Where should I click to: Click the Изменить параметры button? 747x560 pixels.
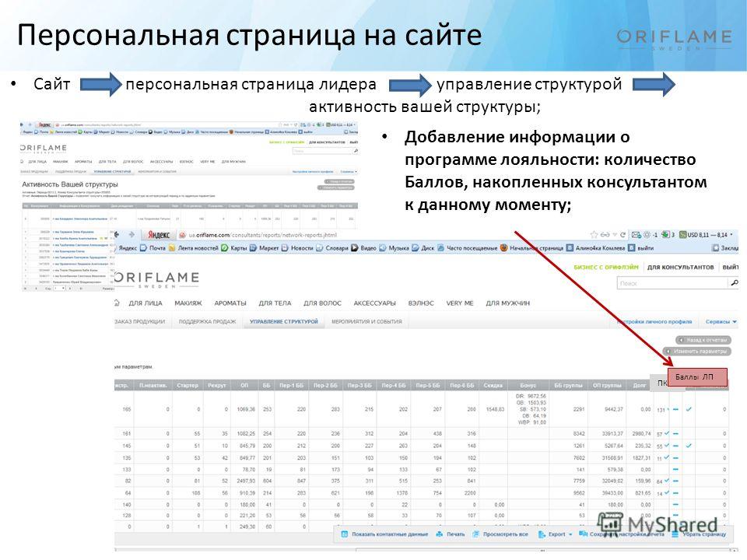coord(697,352)
